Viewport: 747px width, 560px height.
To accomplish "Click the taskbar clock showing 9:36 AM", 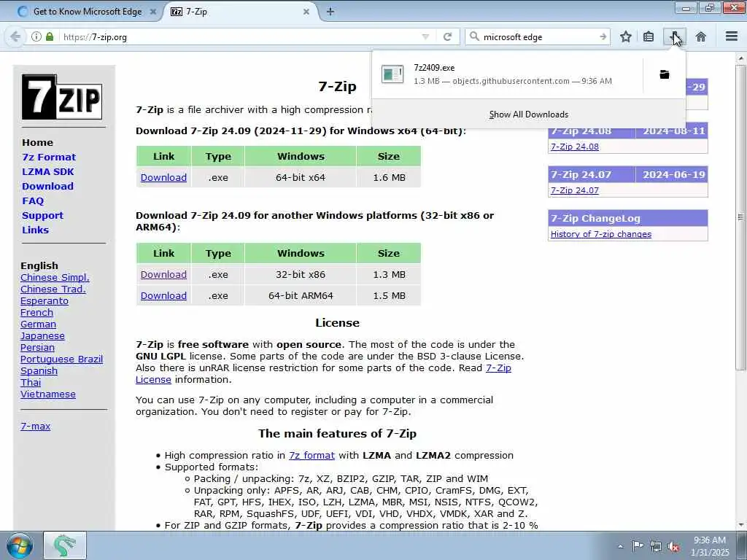I will (x=710, y=546).
